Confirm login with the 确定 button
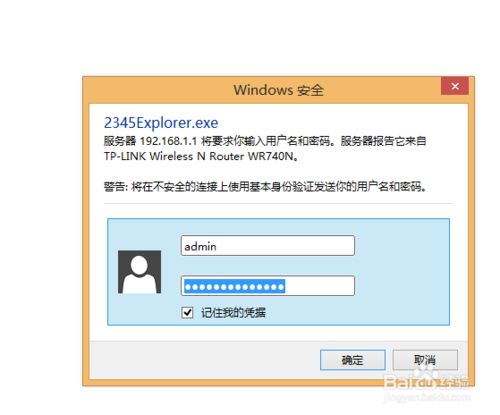Image resolution: width=500 pixels, height=415 pixels. pos(353,360)
